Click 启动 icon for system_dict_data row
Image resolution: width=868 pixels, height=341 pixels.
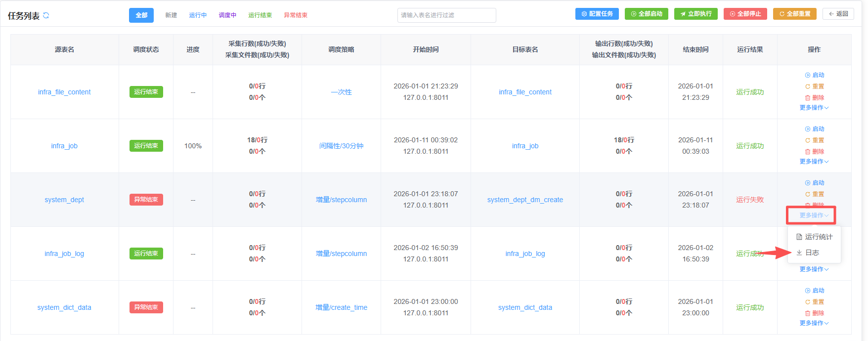(x=808, y=291)
